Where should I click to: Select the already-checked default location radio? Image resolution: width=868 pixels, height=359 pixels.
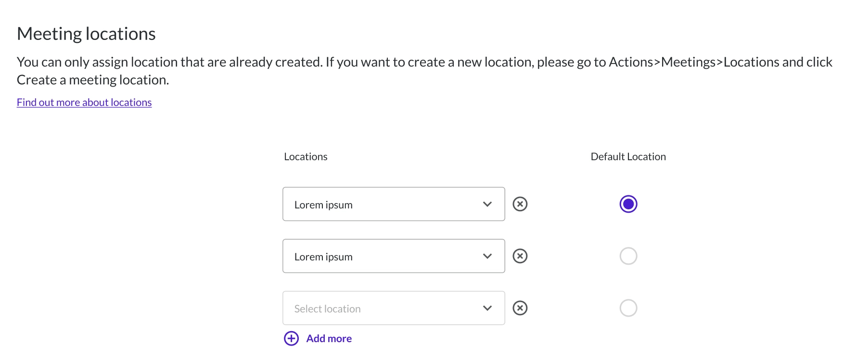coord(628,204)
